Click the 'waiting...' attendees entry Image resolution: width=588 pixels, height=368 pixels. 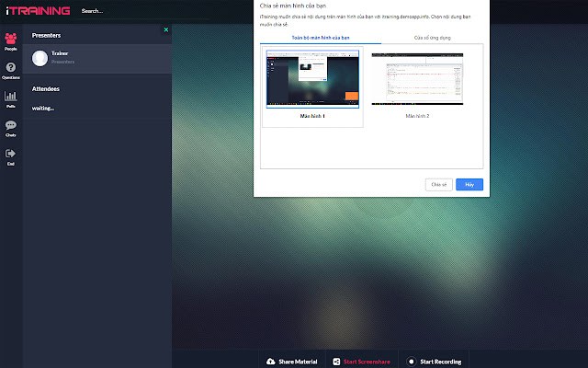coord(43,109)
